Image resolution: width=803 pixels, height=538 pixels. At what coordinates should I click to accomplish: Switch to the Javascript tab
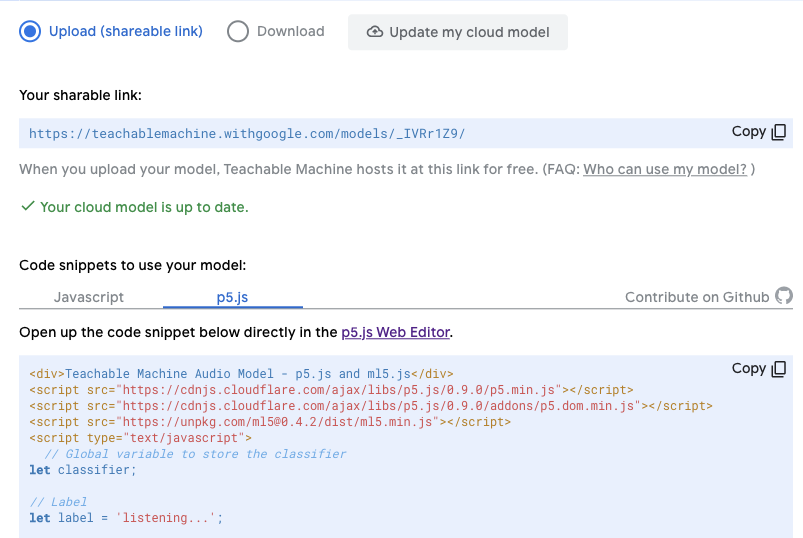(89, 297)
